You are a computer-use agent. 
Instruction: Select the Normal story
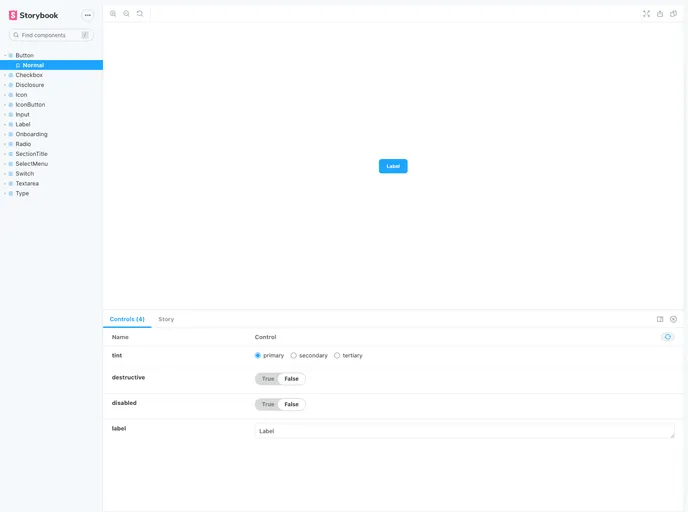[51, 65]
